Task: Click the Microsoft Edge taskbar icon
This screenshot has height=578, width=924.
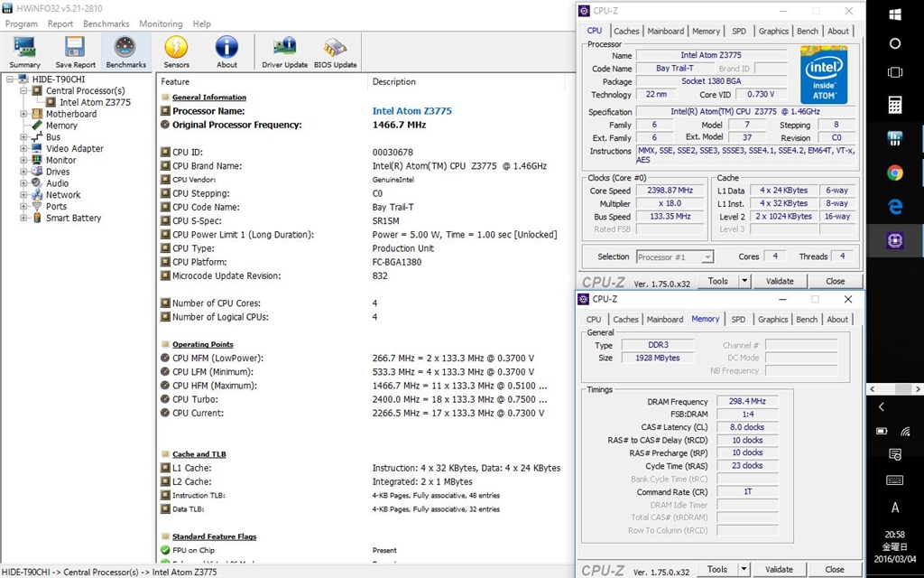Action: tap(895, 207)
